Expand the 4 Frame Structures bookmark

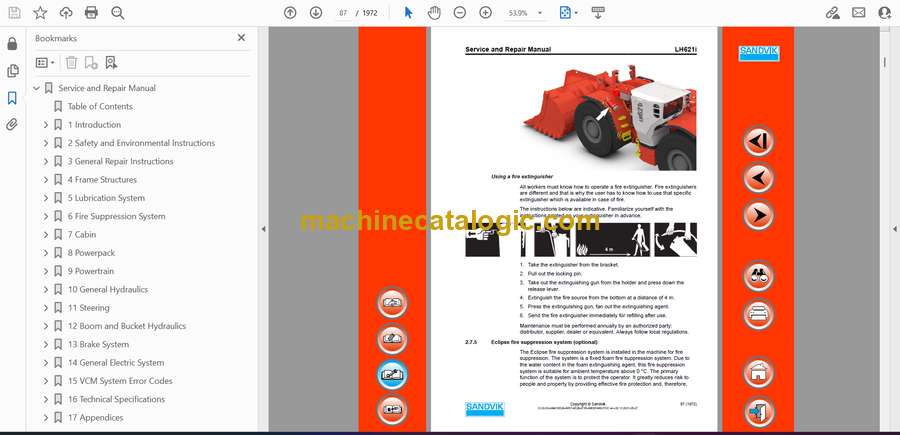pyautogui.click(x=46, y=180)
